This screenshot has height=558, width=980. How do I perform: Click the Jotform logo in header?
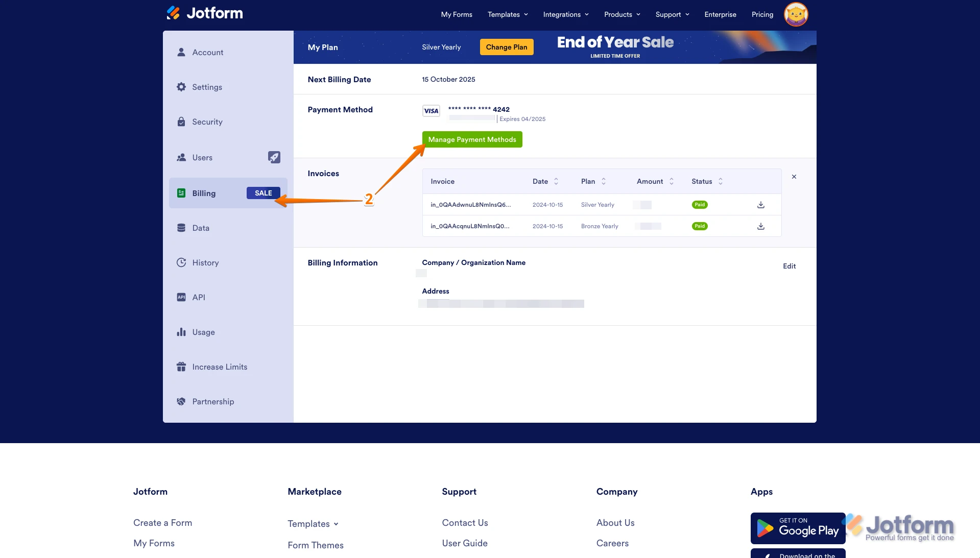(x=205, y=13)
